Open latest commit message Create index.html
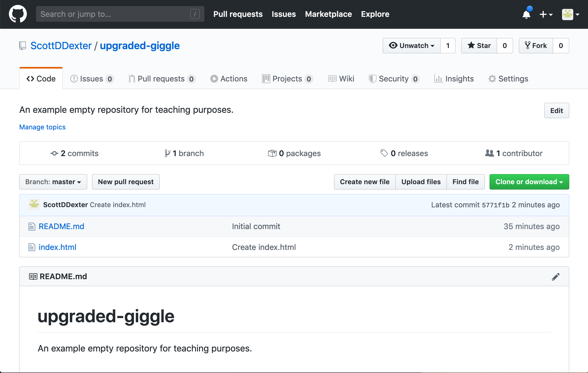This screenshot has width=588, height=373. [118, 205]
